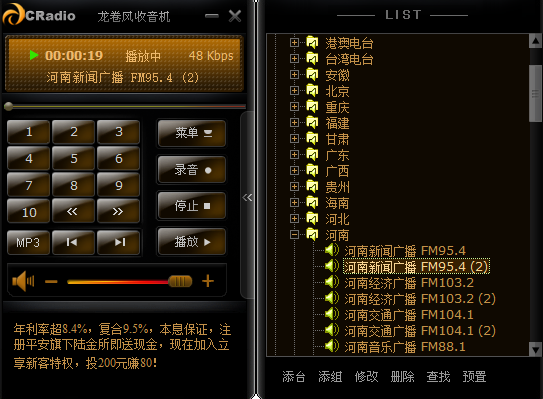The height and width of the screenshot is (399, 543).
Task: Expand the 广西 tree node
Action: pyautogui.click(x=294, y=170)
